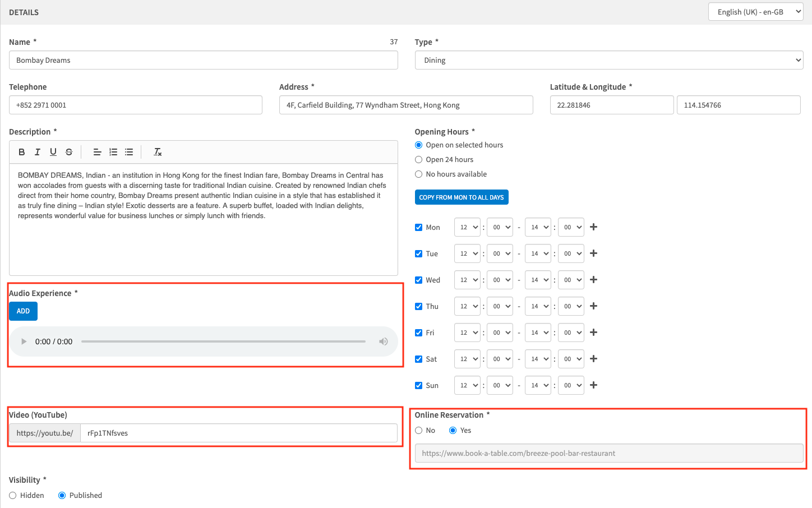Apply italic formatting in description toolbar
This screenshot has height=508, width=812.
click(x=38, y=152)
